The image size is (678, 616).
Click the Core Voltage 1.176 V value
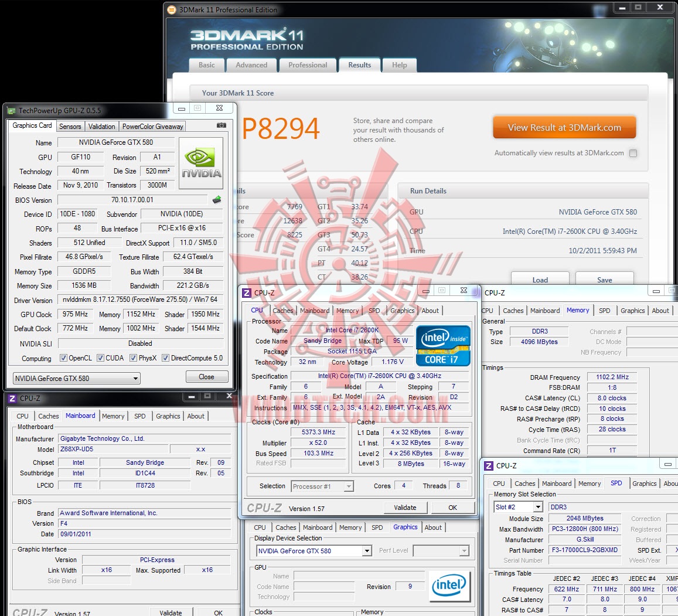pos(392,362)
